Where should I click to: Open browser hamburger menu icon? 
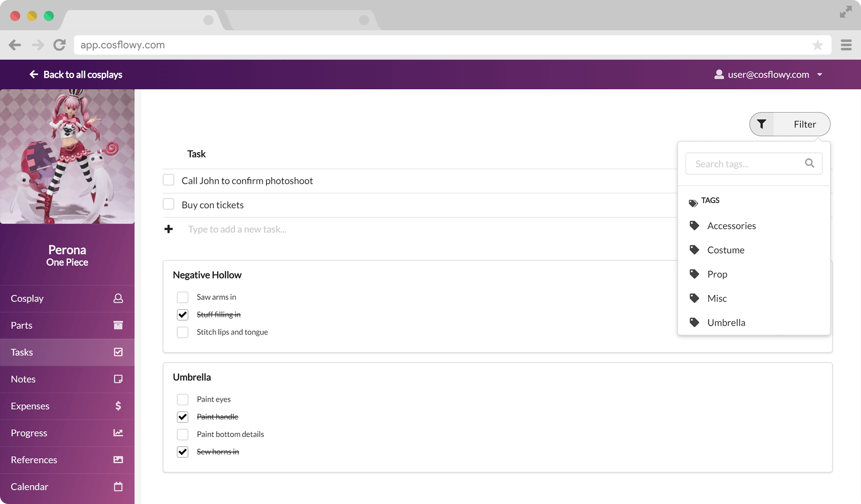coord(846,45)
